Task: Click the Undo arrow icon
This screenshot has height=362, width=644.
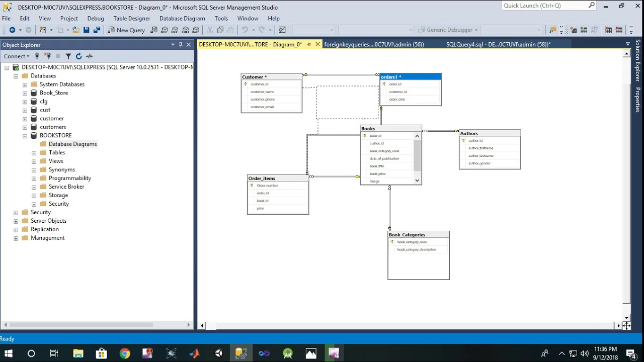Action: [245, 30]
